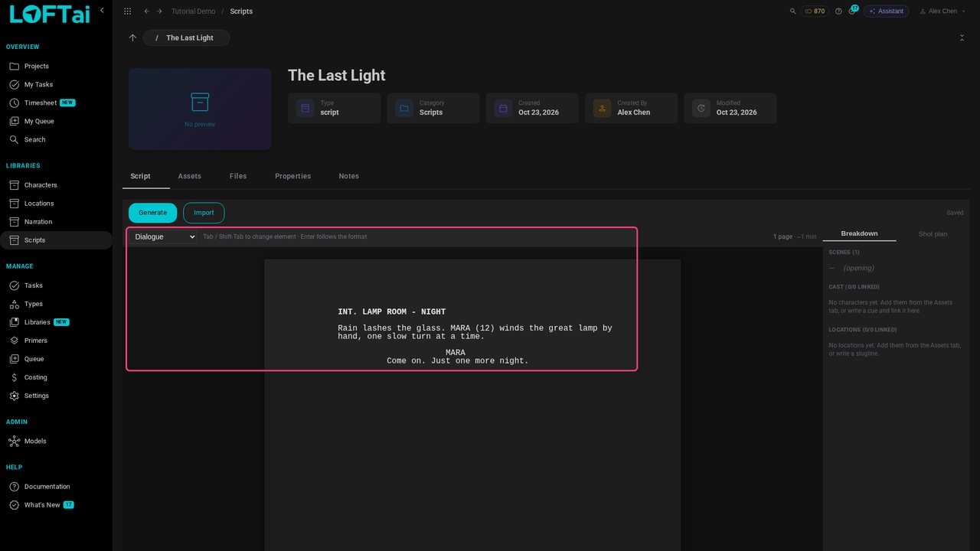Open Projects in the sidebar

[56, 67]
